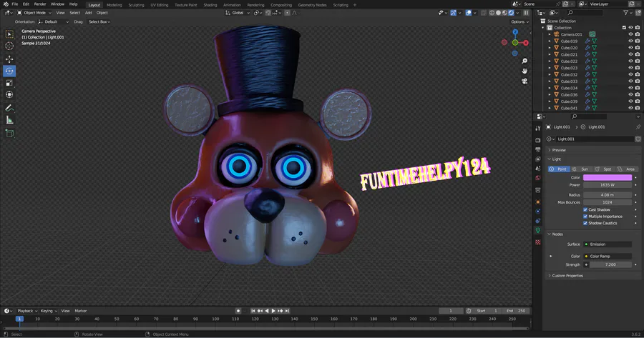The height and width of the screenshot is (338, 644).
Task: Toggle Multiple Importance checkbox
Action: tap(585, 217)
